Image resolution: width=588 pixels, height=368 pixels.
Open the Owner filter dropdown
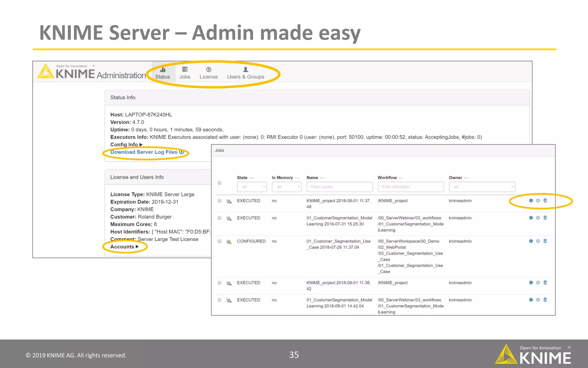[482, 187]
